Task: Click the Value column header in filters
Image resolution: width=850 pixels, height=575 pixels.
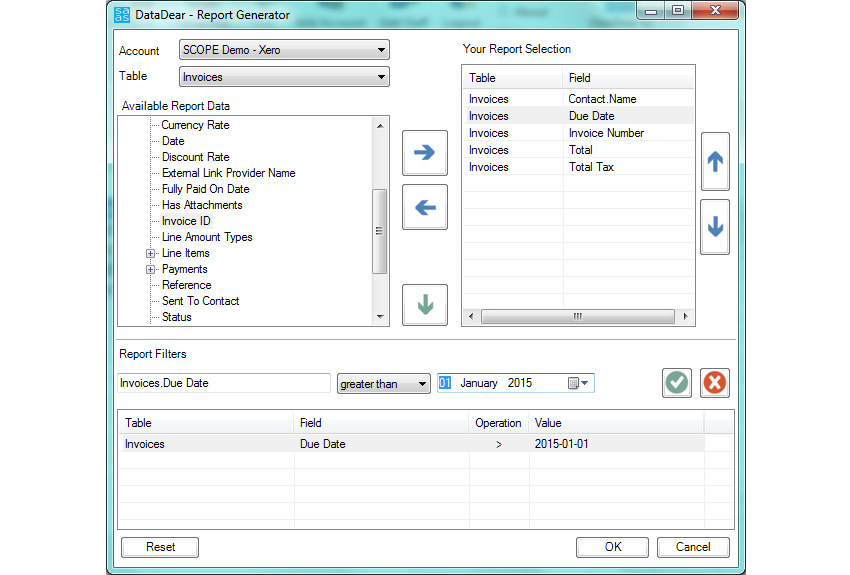Action: pos(616,423)
